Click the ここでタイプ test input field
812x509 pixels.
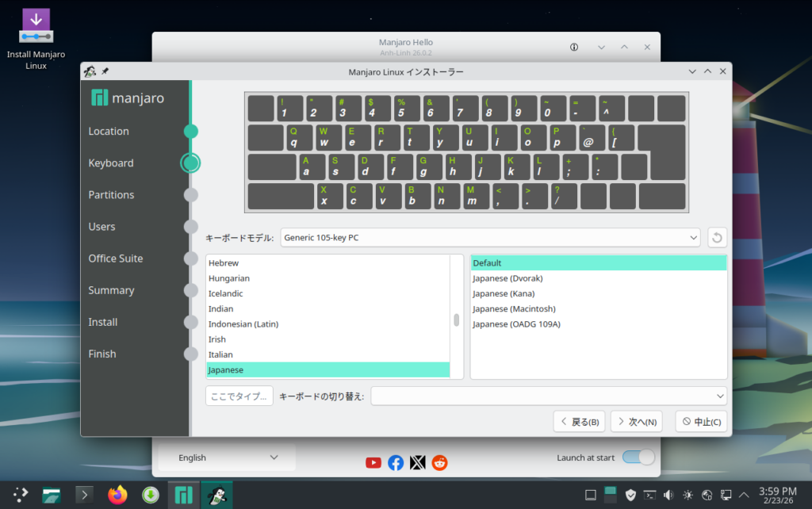[x=239, y=396]
